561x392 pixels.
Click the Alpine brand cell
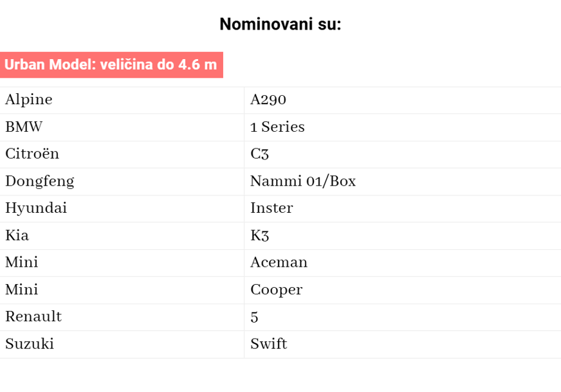122,100
